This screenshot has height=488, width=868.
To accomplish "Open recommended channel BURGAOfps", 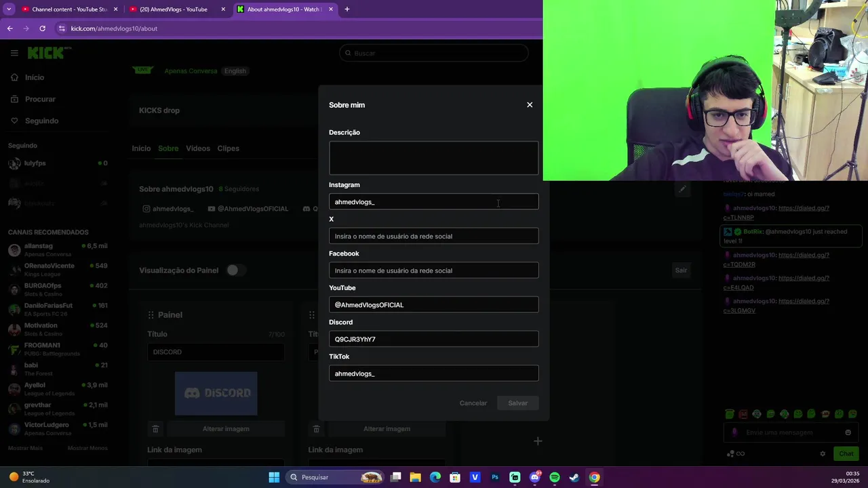I will pyautogui.click(x=58, y=289).
